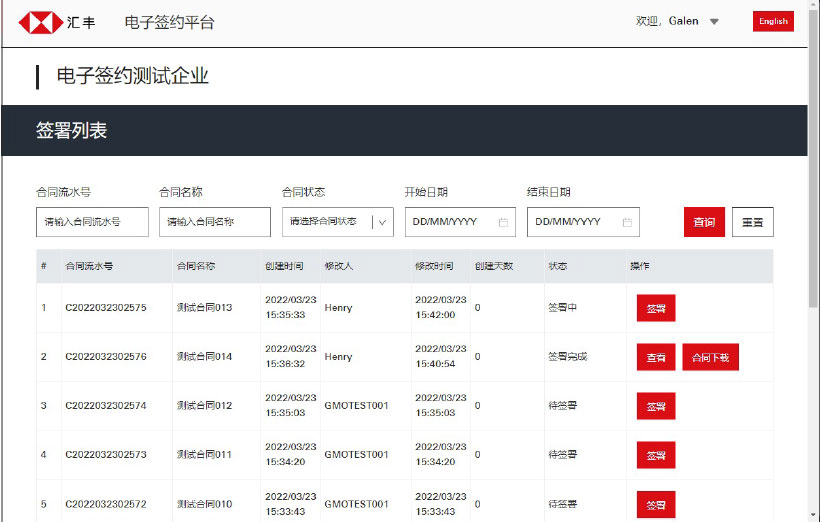
Task: Sign contract 测试合同012 in row 3
Action: coord(656,406)
